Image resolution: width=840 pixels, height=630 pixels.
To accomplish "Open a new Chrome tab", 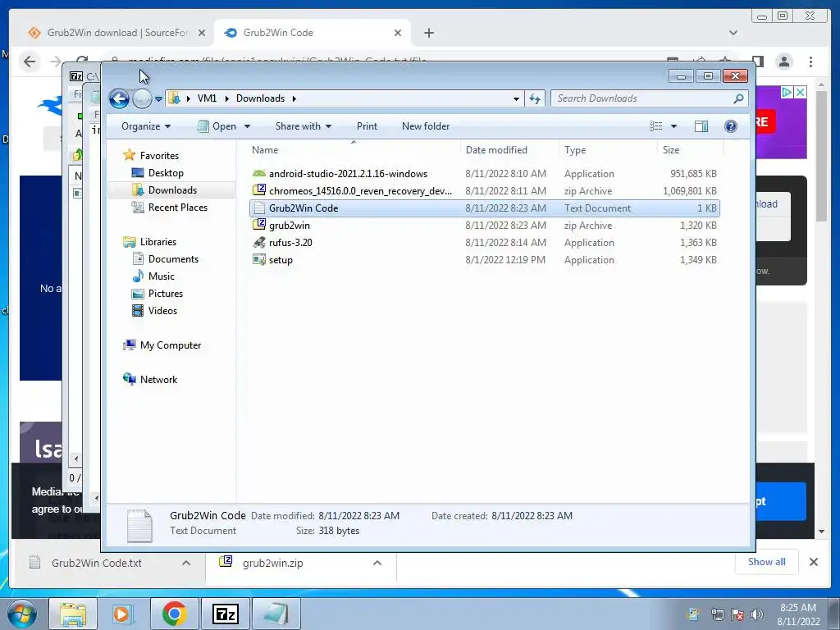I will click(428, 33).
